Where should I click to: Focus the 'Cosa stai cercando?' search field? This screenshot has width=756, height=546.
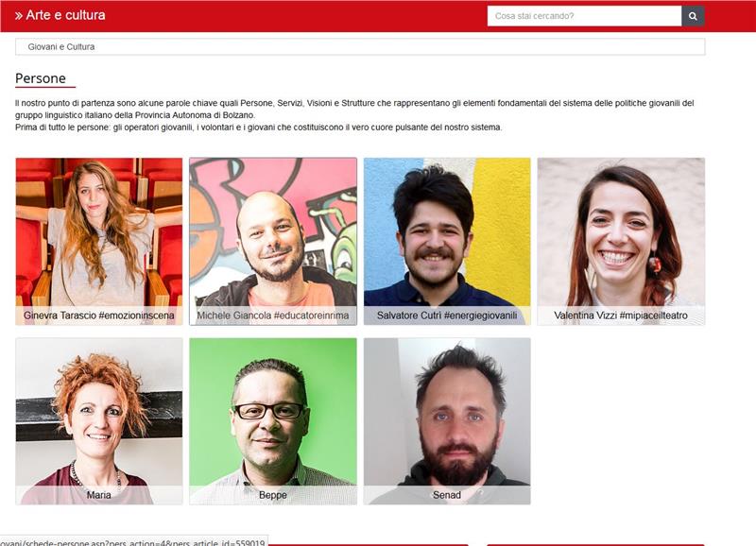(x=584, y=16)
